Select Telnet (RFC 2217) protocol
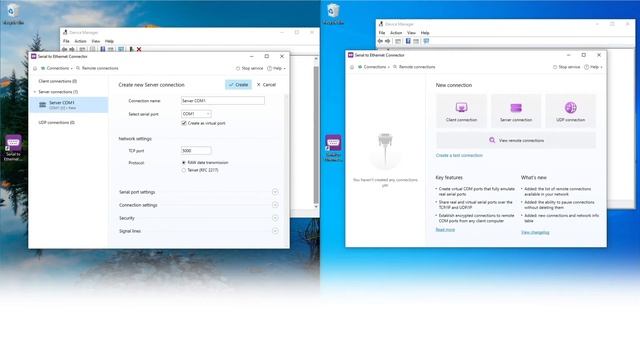The image size is (640, 360). [184, 170]
